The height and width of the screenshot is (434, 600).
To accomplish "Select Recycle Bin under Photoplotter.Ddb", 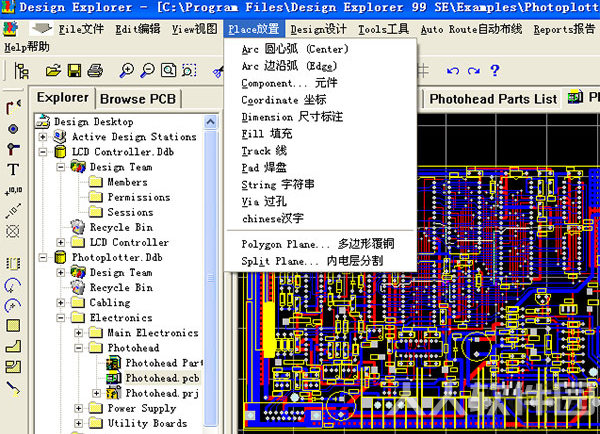I will click(x=121, y=287).
